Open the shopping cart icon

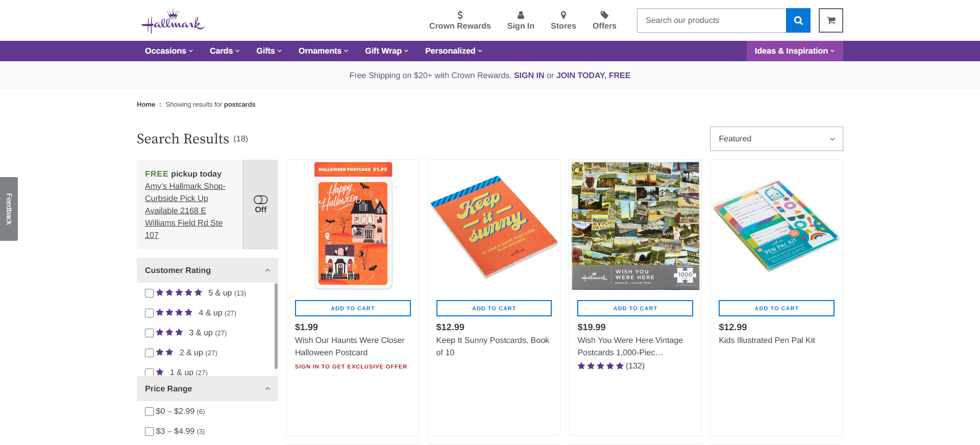[830, 20]
